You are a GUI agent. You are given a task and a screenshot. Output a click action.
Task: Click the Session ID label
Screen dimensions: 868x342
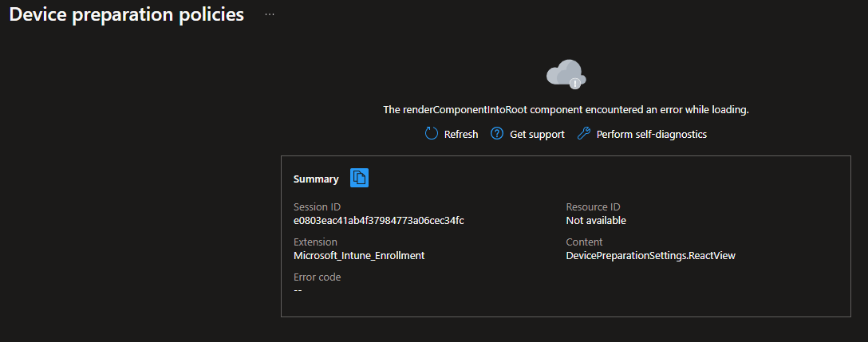click(318, 207)
